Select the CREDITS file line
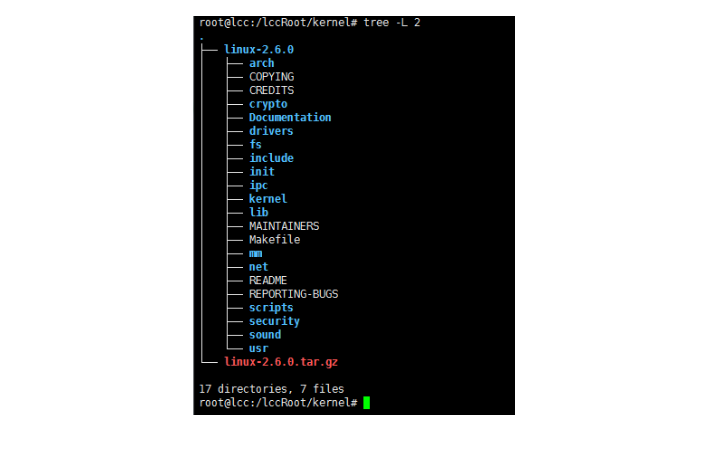 tap(271, 90)
